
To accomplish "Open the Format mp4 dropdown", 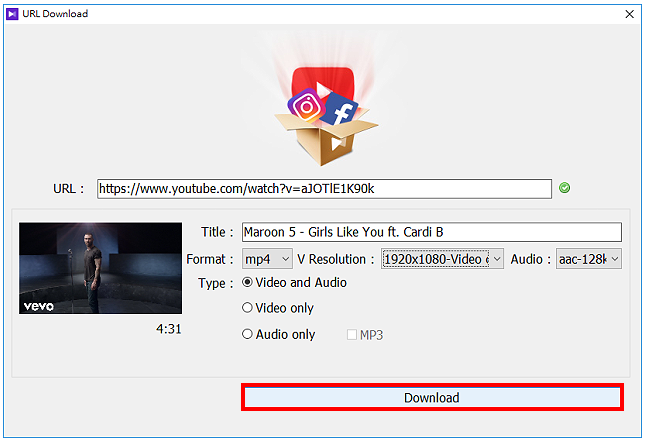I will pyautogui.click(x=267, y=259).
